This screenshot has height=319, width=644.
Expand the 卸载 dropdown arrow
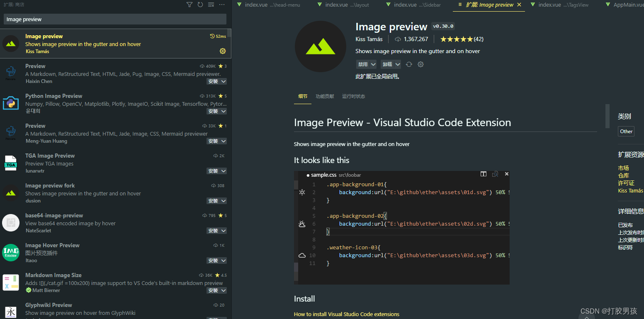click(x=398, y=64)
